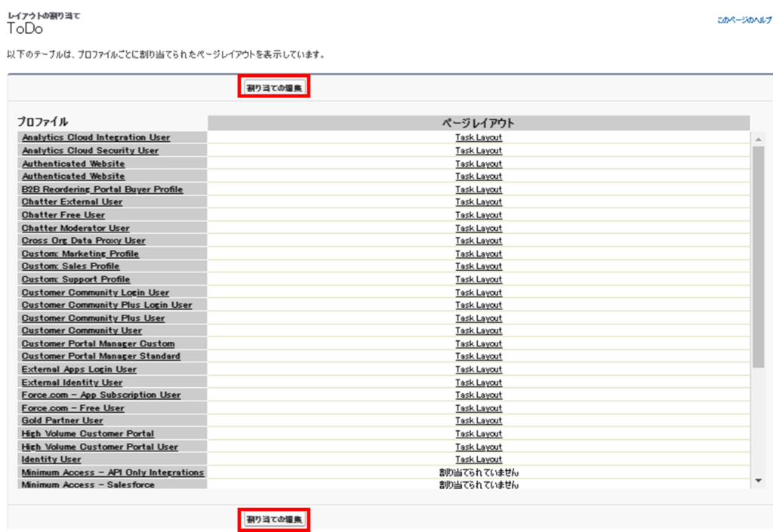Open the Chatter External User profile
This screenshot has width=773, height=532.
tap(72, 202)
